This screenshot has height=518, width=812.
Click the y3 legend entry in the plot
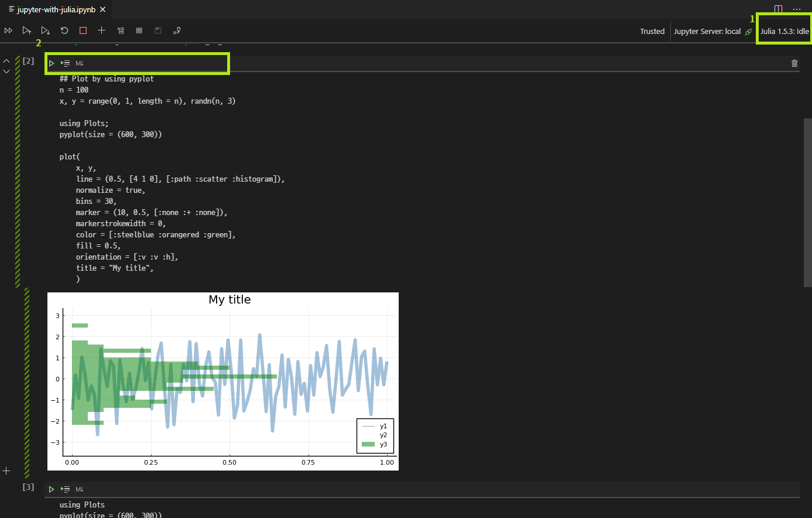375,444
